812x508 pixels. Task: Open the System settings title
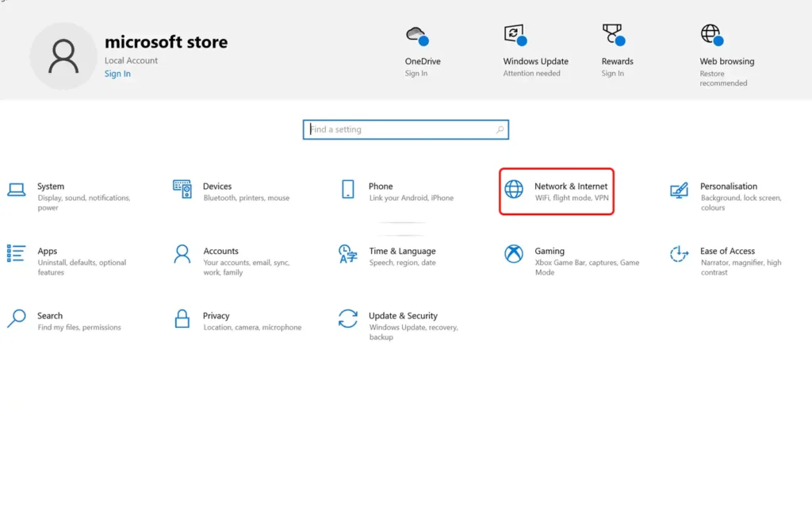(x=51, y=186)
